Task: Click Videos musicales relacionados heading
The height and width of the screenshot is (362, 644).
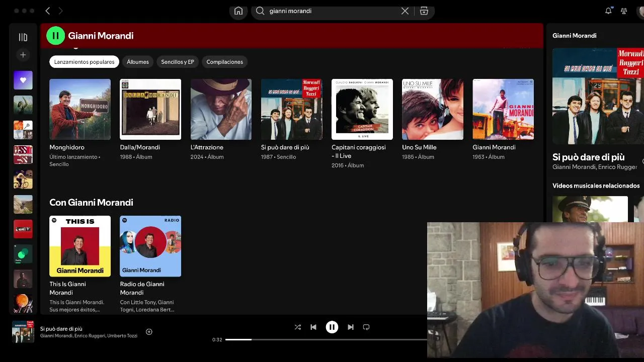Action: (x=596, y=186)
